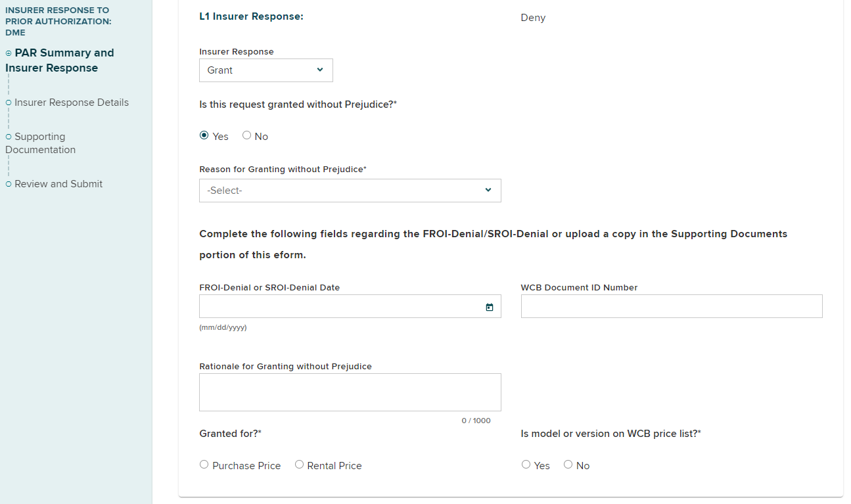The image size is (851, 504).
Task: Click chevron on Reason for Granting dropdown
Action: pos(488,190)
